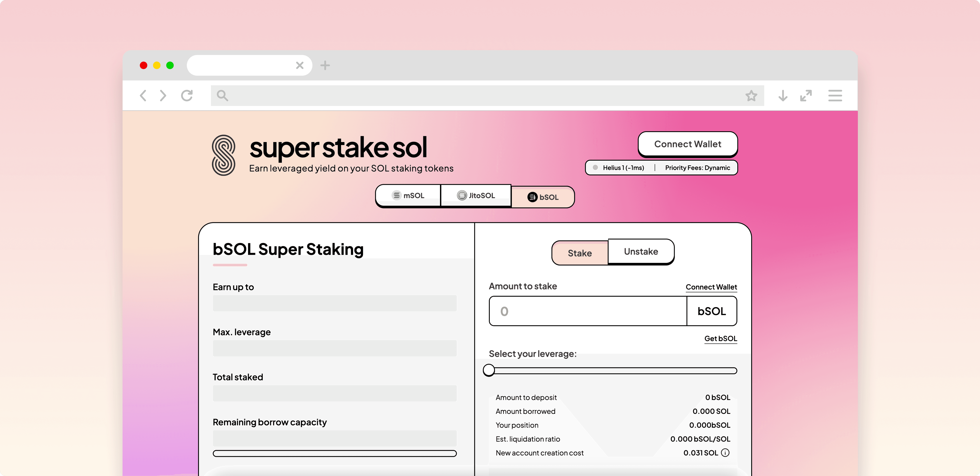Switch to the JitoSOL tab

click(x=476, y=195)
